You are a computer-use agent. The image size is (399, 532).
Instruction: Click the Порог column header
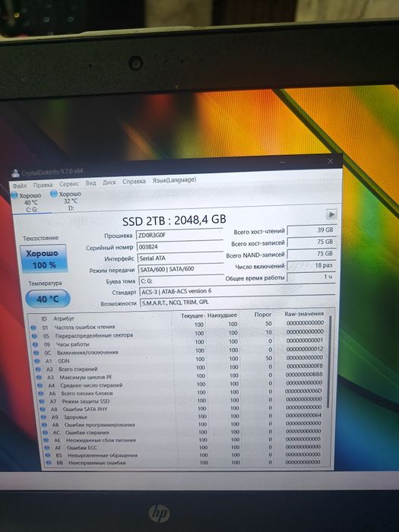(263, 315)
